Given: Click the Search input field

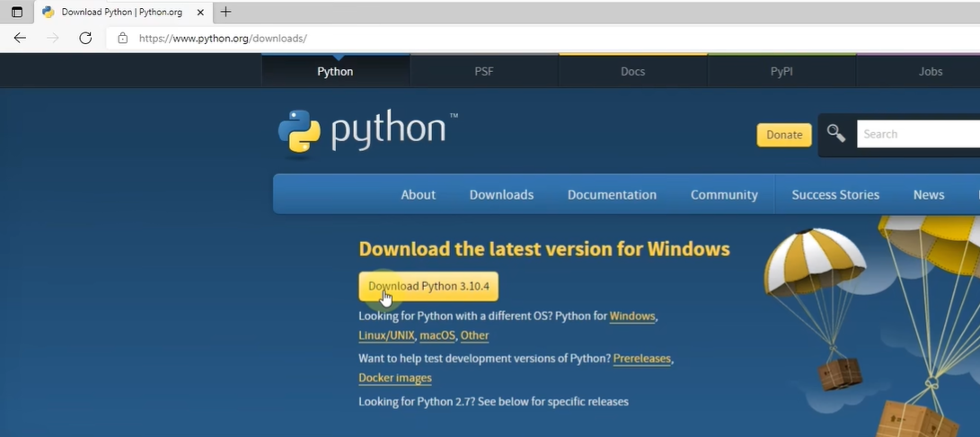Looking at the screenshot, I should (918, 134).
